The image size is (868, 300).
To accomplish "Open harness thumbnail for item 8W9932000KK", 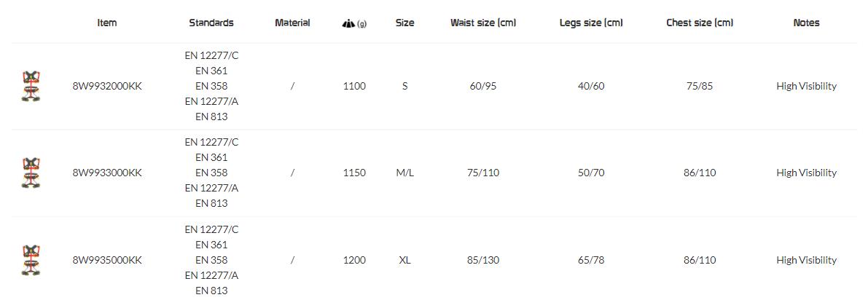I will 31,86.
